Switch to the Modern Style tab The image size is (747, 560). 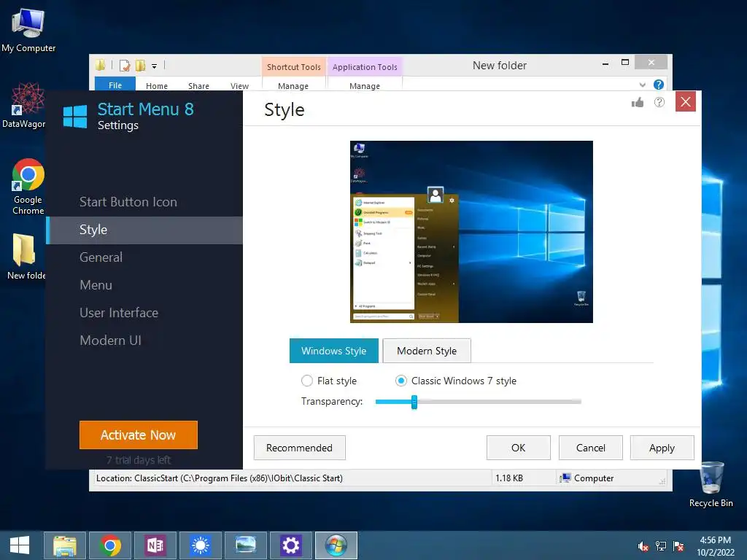[427, 351]
